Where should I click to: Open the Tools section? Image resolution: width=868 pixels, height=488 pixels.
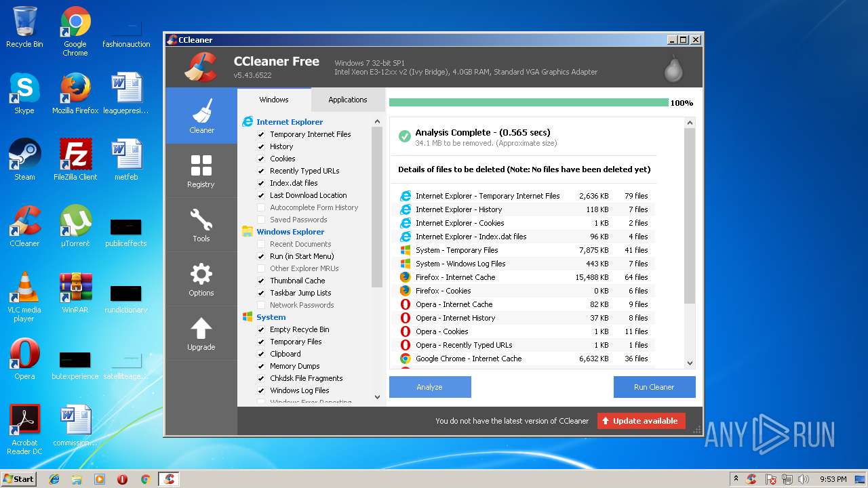(x=201, y=225)
